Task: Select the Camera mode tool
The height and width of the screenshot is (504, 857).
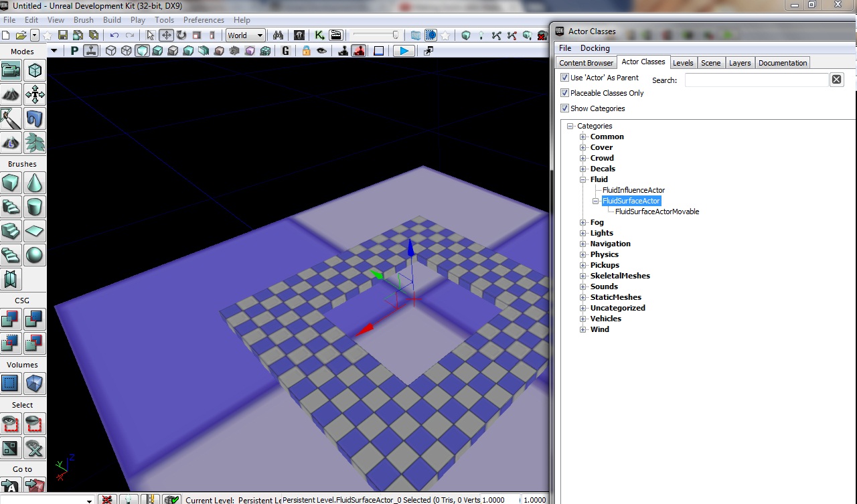Action: click(x=11, y=70)
